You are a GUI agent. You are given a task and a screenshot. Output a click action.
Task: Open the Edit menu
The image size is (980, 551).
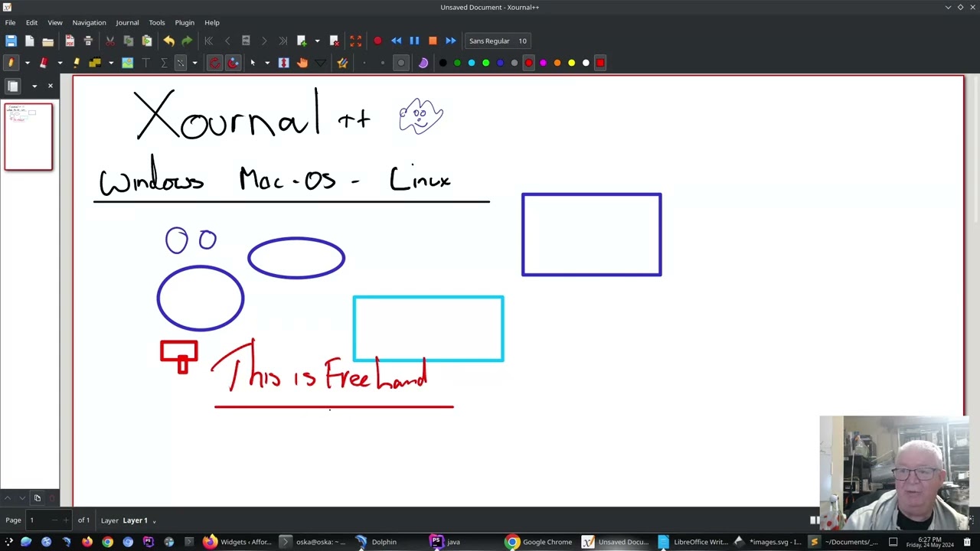[x=31, y=22]
